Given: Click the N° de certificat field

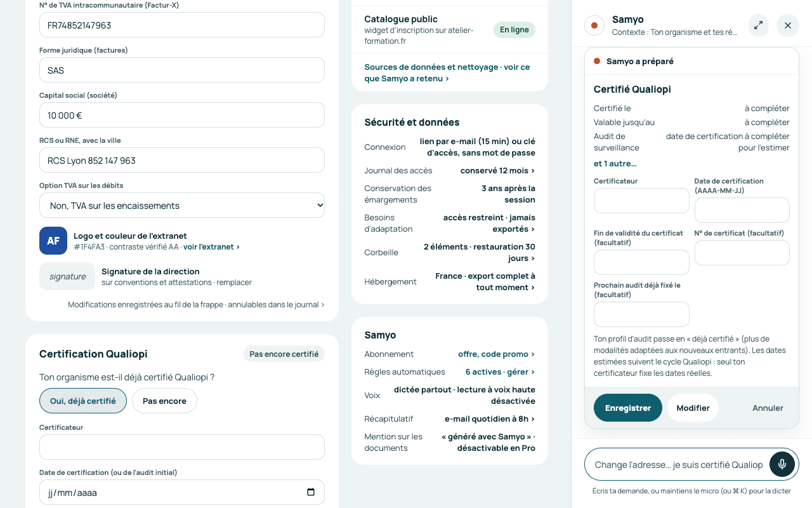Looking at the screenshot, I should [742, 253].
